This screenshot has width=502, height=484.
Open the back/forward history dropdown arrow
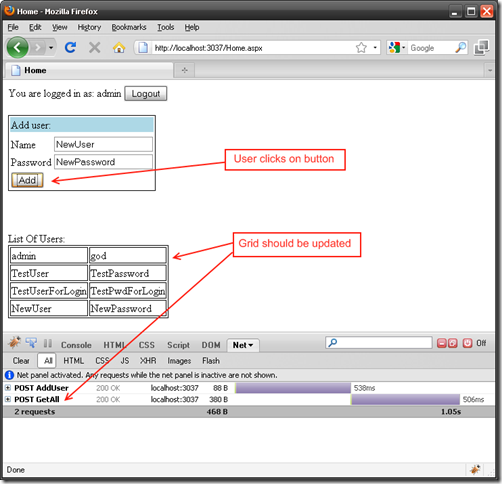coord(51,48)
